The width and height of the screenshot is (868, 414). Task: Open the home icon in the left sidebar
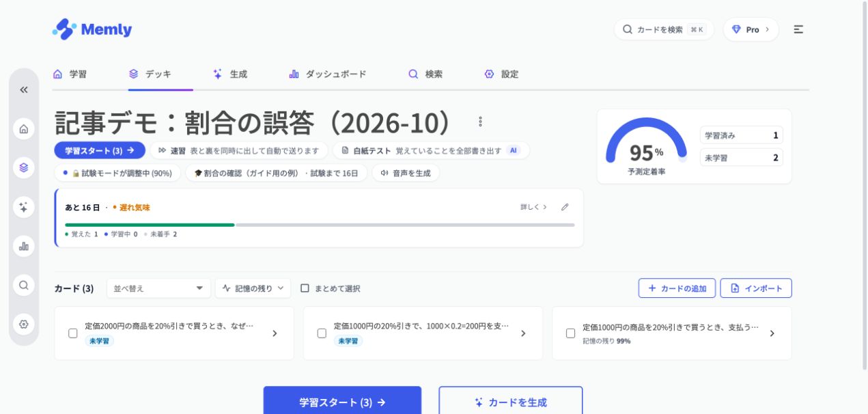(24, 128)
